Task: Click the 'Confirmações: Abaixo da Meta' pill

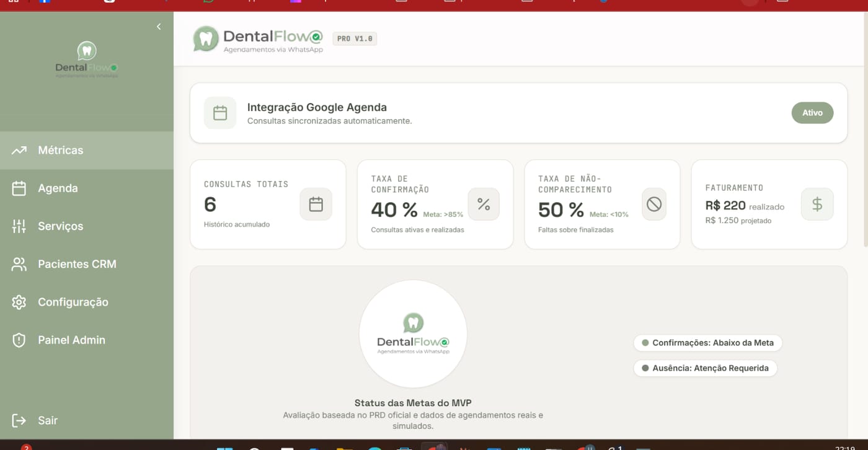Action: (707, 343)
